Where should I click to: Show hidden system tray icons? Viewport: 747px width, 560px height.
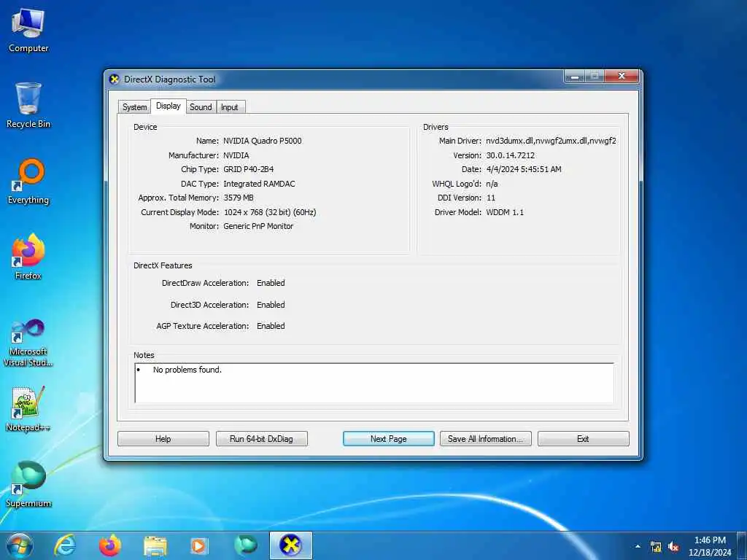point(638,546)
